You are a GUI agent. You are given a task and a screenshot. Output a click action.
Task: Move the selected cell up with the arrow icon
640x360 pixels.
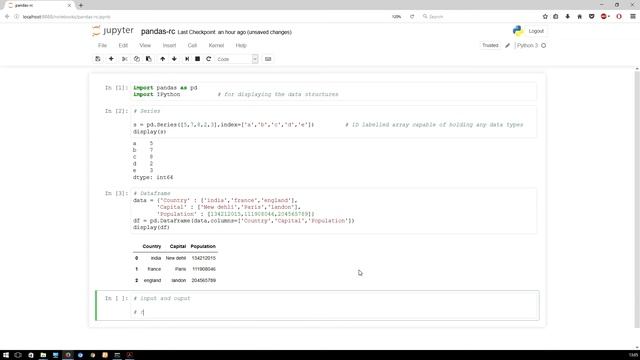[x=162, y=59]
